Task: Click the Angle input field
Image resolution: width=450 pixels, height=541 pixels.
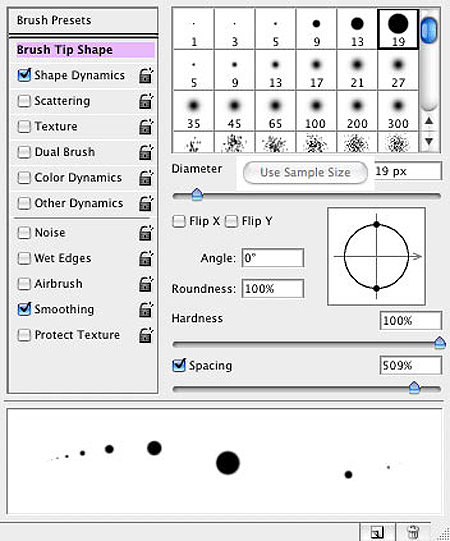Action: 273,258
